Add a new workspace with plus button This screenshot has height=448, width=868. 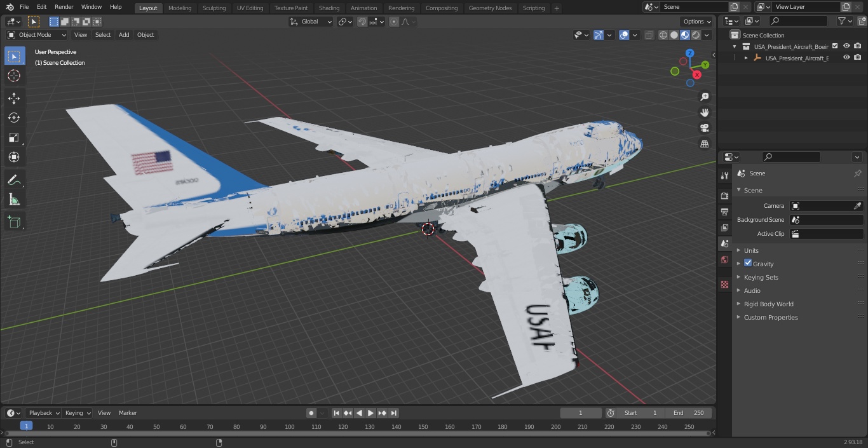pos(557,8)
